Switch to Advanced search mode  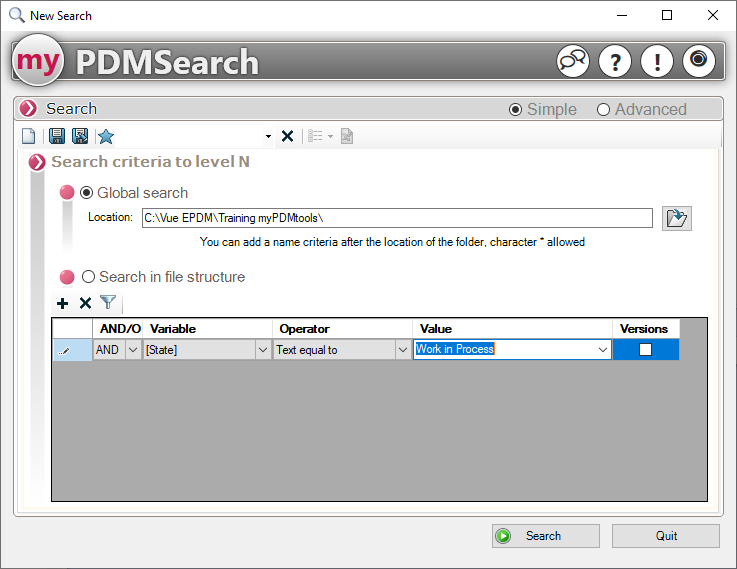603,110
